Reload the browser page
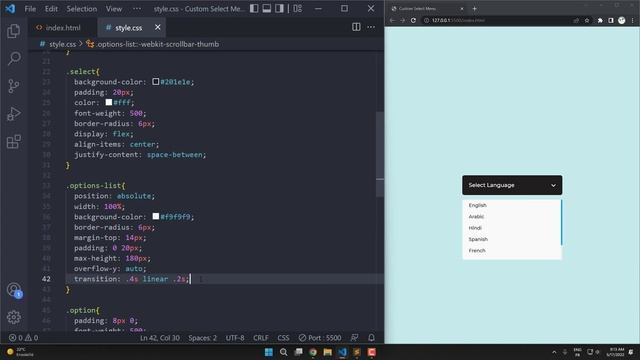This screenshot has width=640, height=360. pos(413,20)
